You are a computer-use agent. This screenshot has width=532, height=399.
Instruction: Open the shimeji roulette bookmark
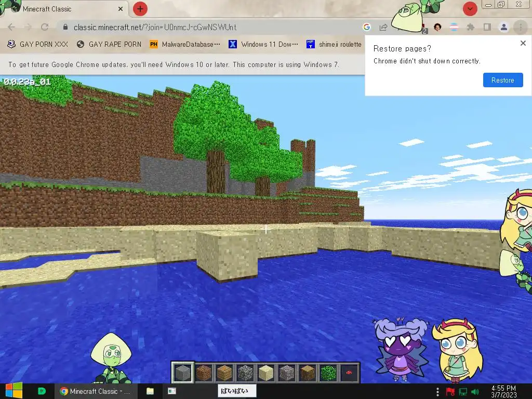[x=334, y=45]
